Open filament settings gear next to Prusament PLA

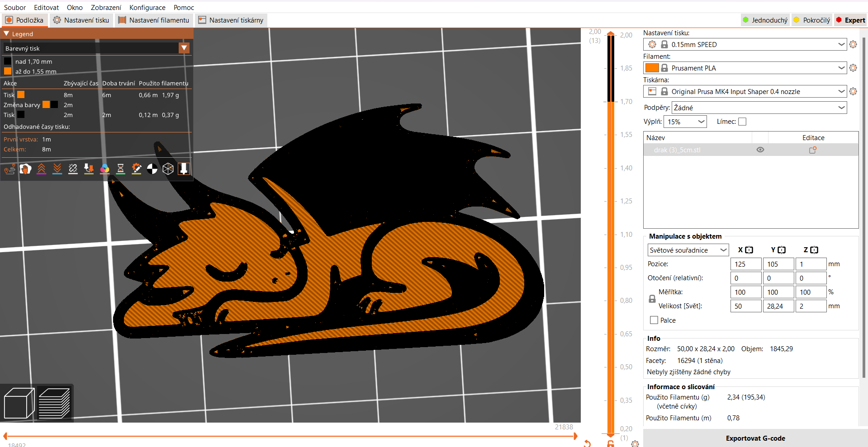pos(853,68)
